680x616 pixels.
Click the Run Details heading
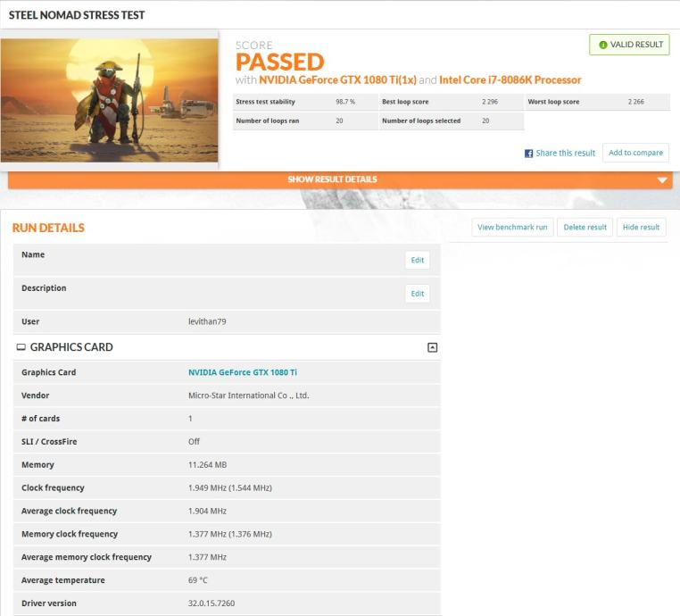click(x=48, y=228)
